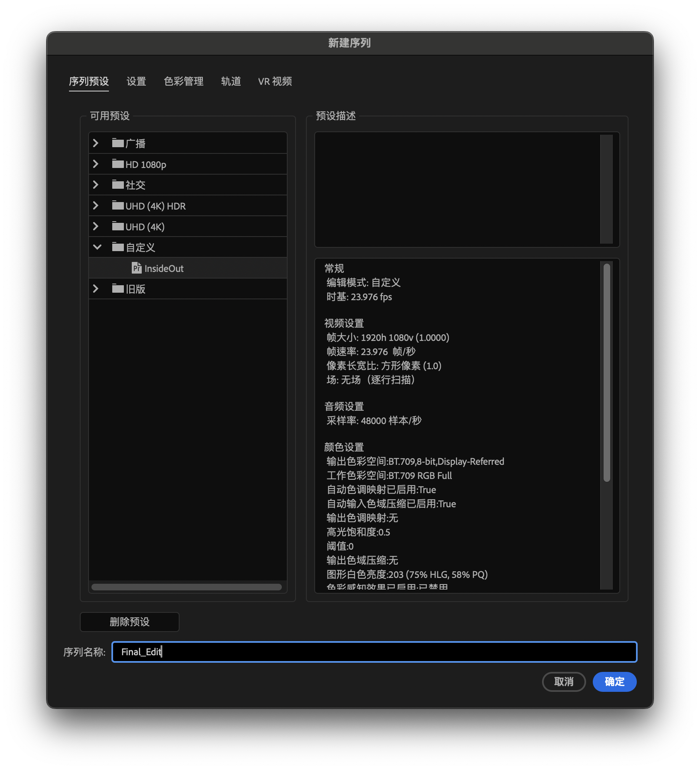Click the 自定义 folder label
Screen dimensions: 700x770
pyautogui.click(x=140, y=248)
